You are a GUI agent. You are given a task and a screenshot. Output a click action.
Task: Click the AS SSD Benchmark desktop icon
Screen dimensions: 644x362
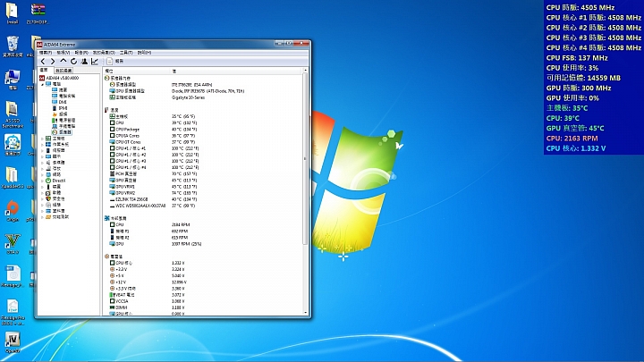pos(13,114)
